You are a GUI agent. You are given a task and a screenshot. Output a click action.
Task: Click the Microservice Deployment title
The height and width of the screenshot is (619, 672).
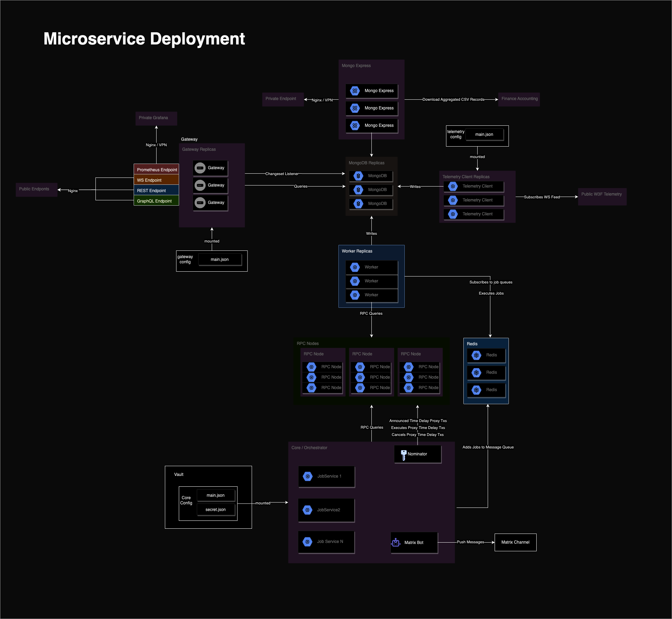tap(144, 39)
